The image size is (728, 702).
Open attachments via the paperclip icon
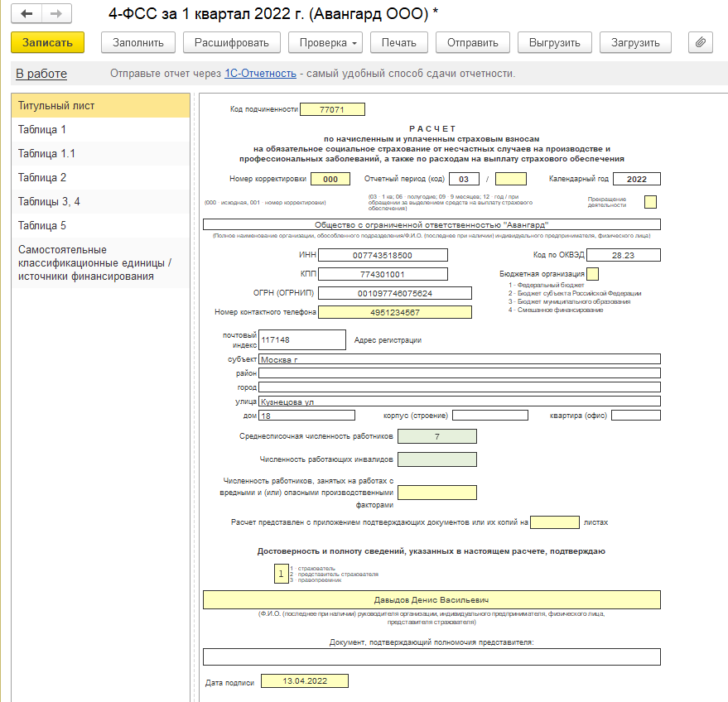point(700,43)
